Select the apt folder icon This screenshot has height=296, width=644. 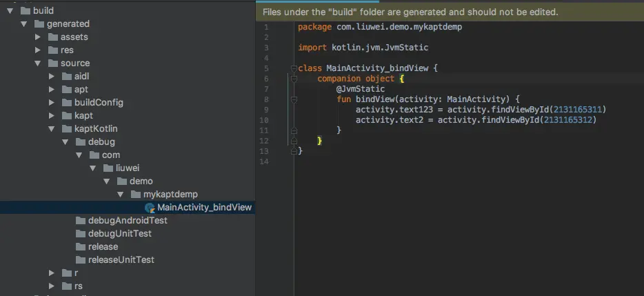[x=67, y=90]
